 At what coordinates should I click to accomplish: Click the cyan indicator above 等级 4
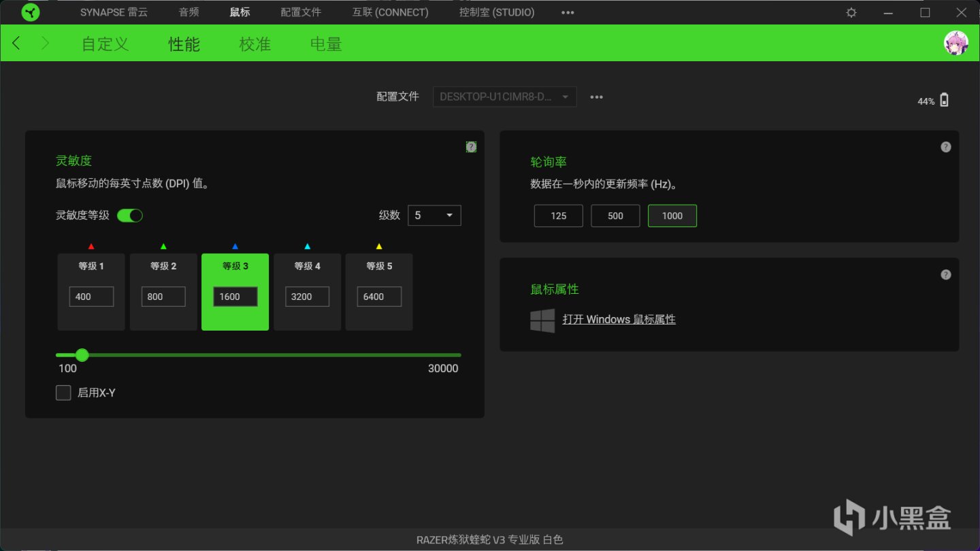pos(308,246)
